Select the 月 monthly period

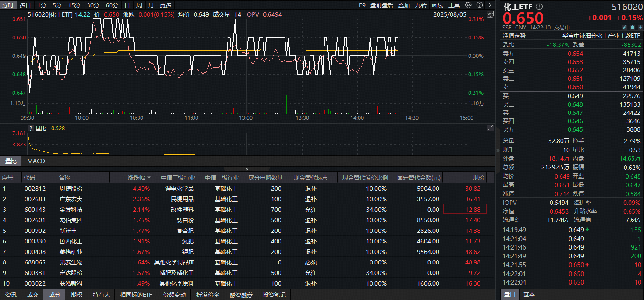(151, 5)
